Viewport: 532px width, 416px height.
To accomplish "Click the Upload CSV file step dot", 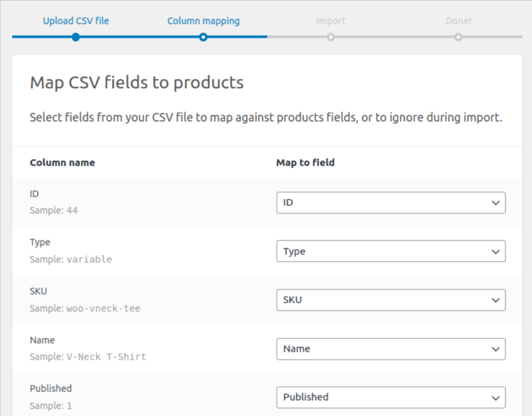I will point(76,37).
